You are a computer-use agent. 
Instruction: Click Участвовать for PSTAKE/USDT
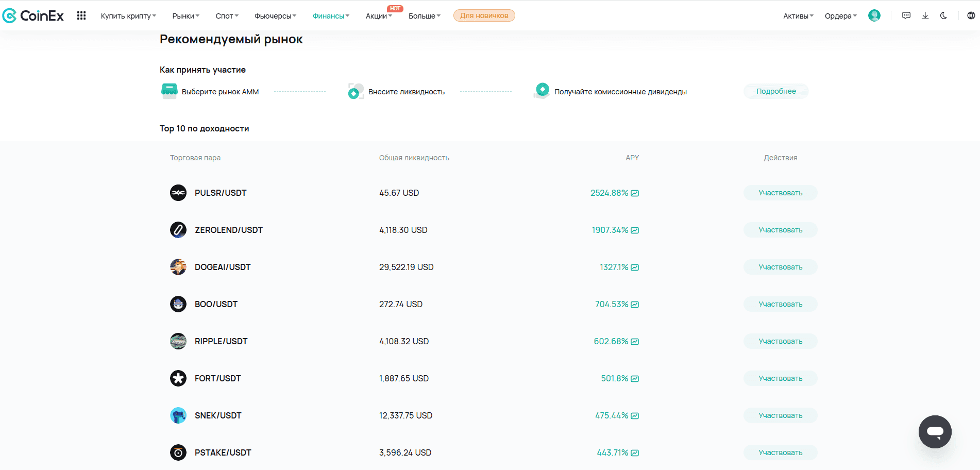[781, 452]
